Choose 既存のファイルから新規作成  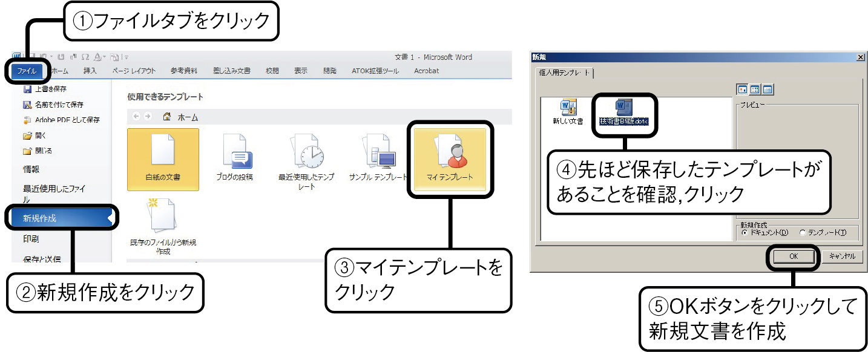(163, 226)
